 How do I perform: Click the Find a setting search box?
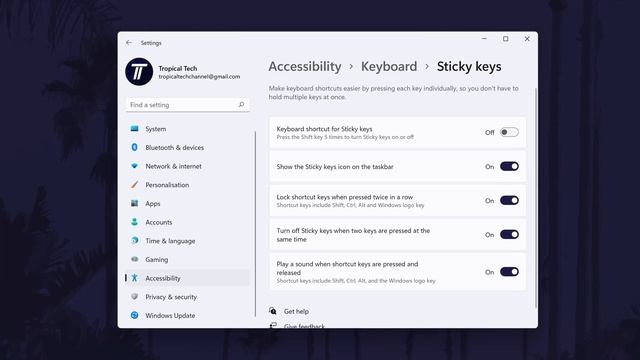(x=188, y=105)
